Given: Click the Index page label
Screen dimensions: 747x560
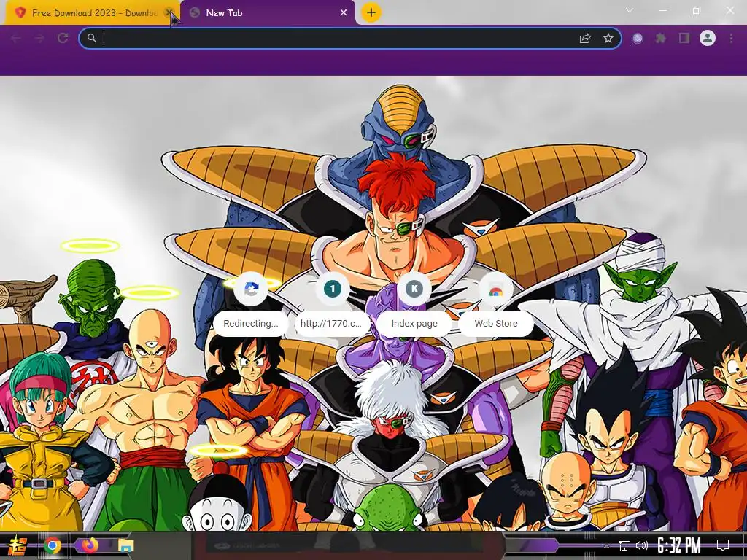Looking at the screenshot, I should (x=414, y=323).
